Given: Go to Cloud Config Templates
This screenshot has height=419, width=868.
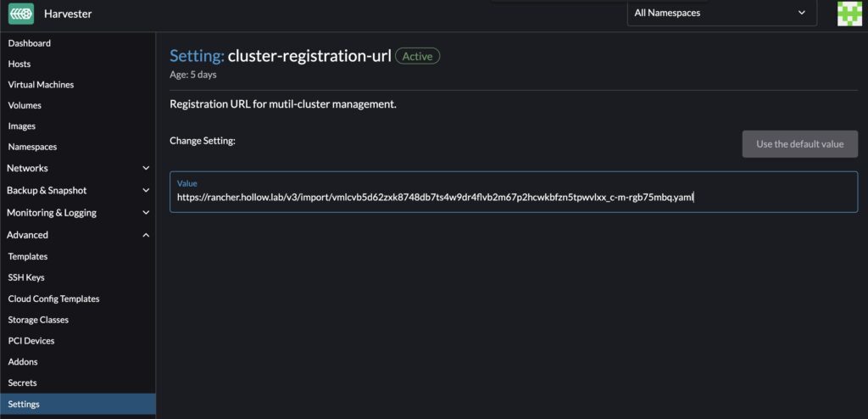Looking at the screenshot, I should click(53, 299).
